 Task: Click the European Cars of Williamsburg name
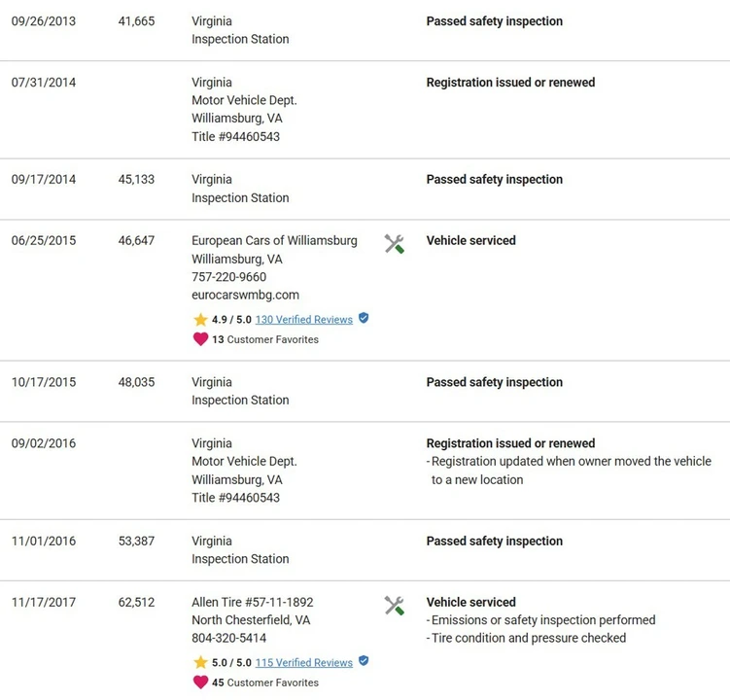coord(274,240)
